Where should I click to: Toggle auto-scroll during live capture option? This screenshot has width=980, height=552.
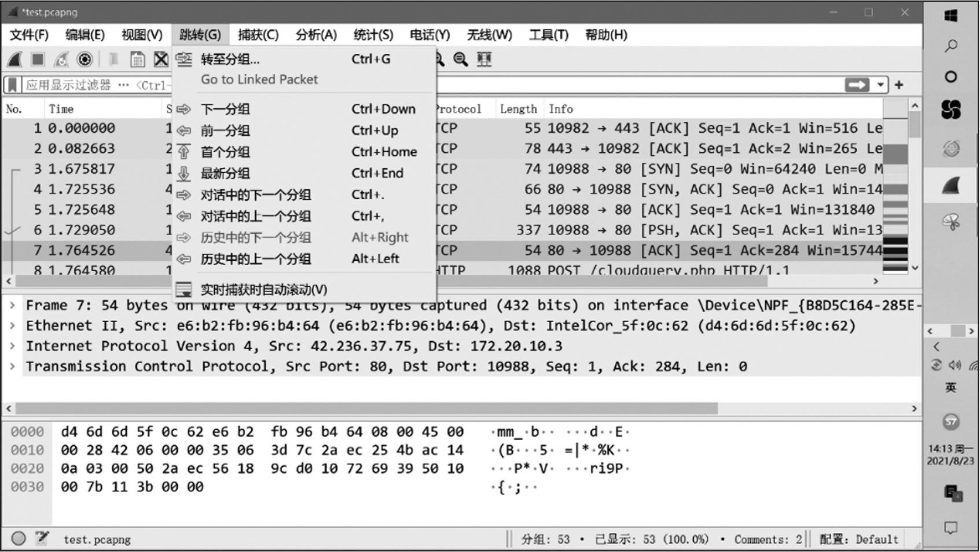click(263, 289)
